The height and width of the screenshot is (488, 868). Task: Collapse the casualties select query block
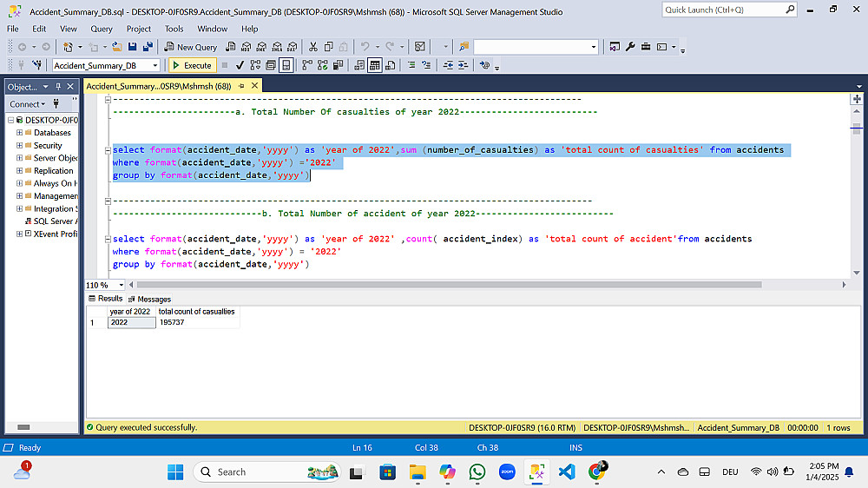pos(108,150)
